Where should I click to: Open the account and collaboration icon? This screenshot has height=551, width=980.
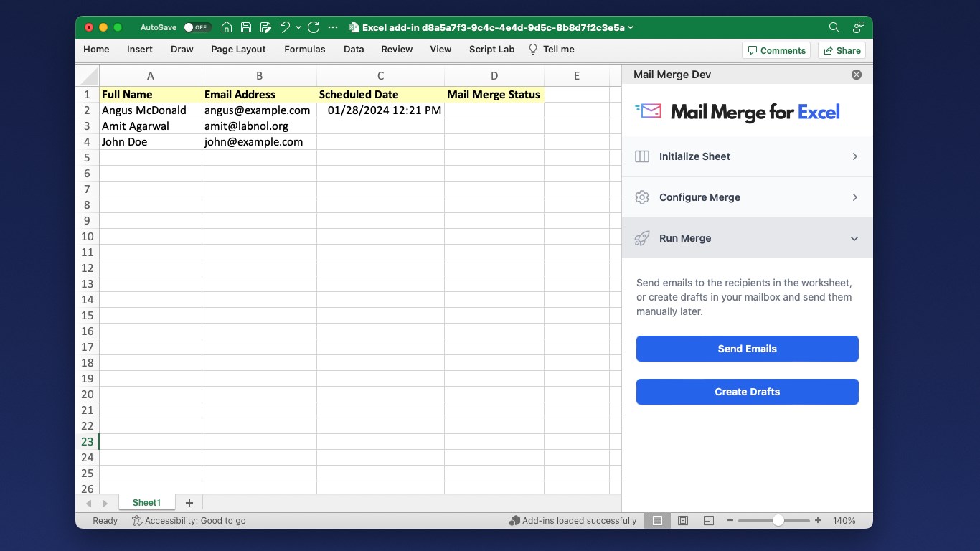[858, 27]
